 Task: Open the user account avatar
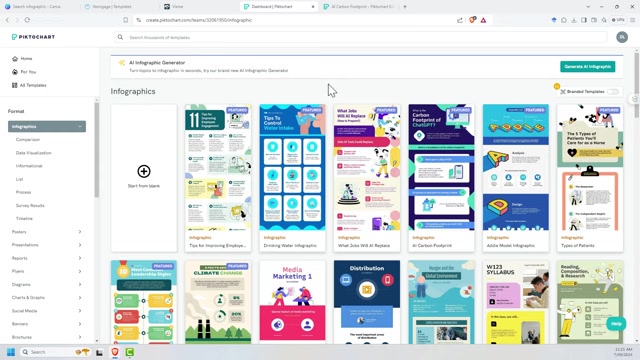[x=622, y=37]
